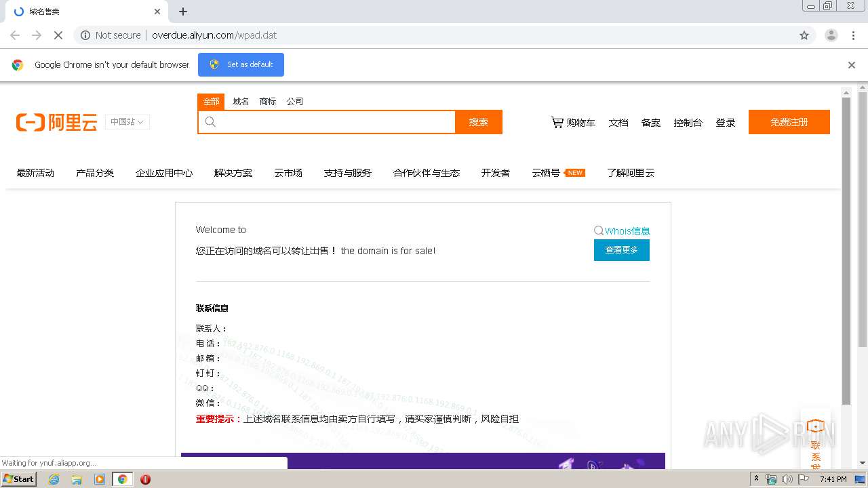Screen dimensions: 868x488
Task: Click the 7:41 PM system clock
Action: point(833,479)
